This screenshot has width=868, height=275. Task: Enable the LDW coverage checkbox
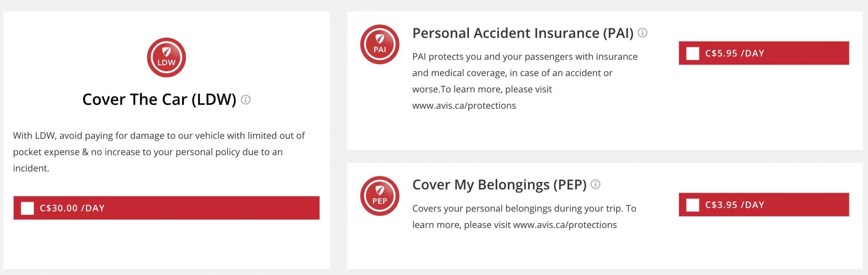pyautogui.click(x=27, y=208)
